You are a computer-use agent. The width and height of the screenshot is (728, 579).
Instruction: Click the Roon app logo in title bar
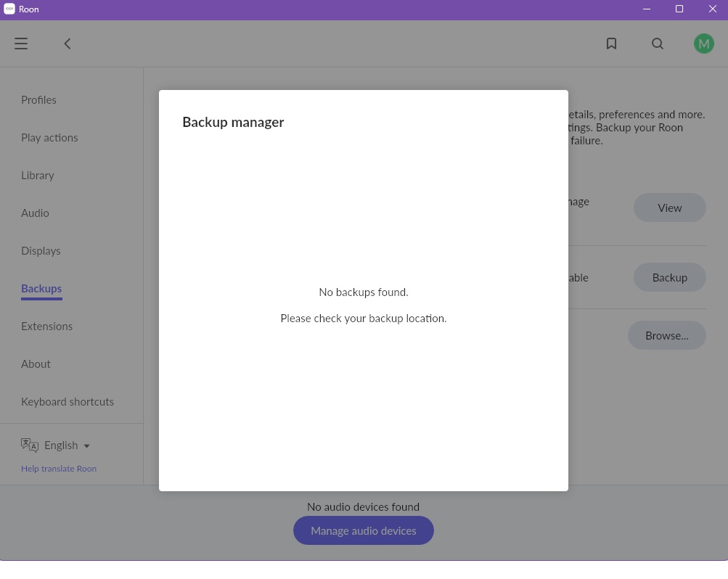click(9, 9)
